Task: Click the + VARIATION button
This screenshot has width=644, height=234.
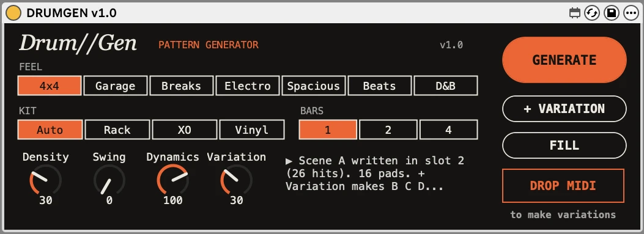Action: click(564, 109)
